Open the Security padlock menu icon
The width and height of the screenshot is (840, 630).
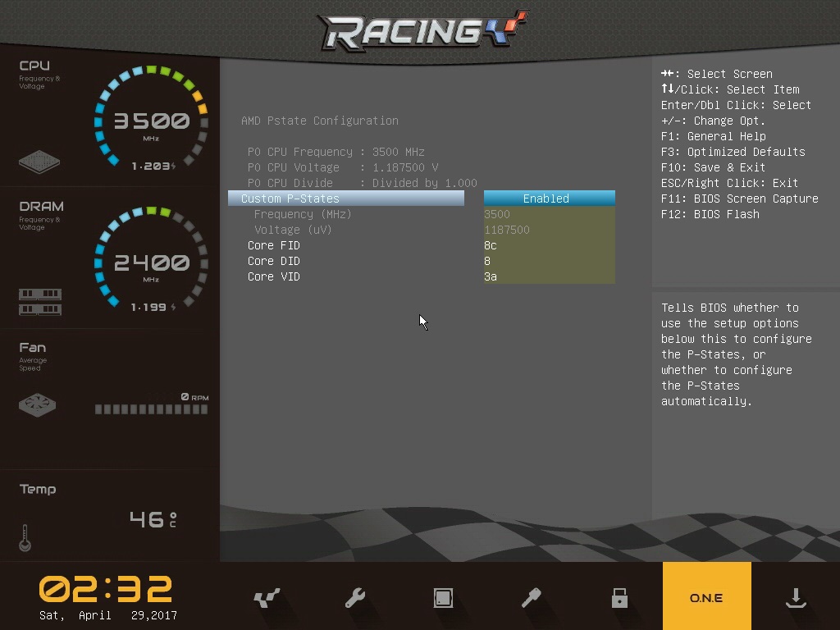click(619, 597)
